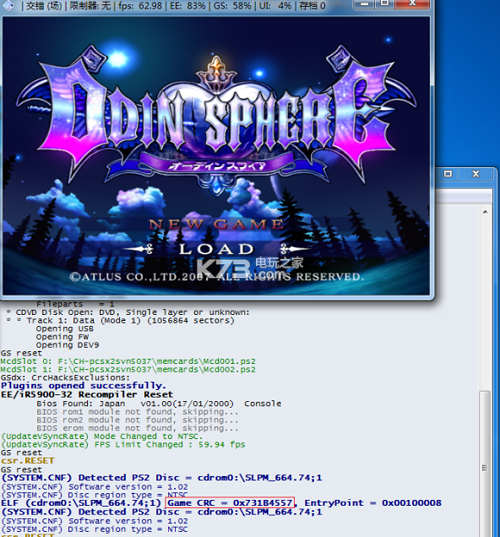Click the 'Plugins opened successfully.' log line

point(84,386)
